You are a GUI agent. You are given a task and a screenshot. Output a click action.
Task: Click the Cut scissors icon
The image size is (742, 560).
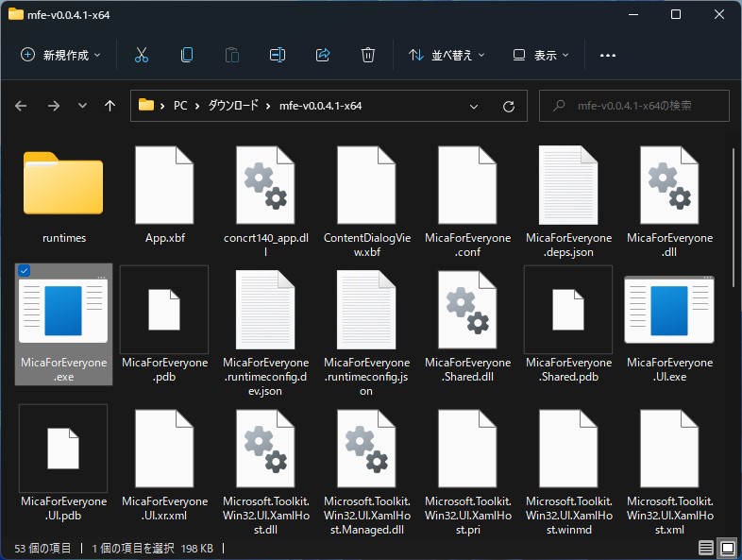(x=141, y=55)
